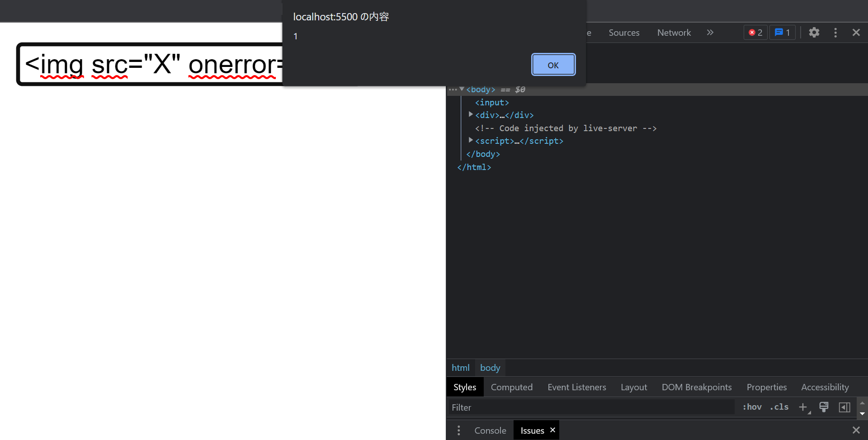The width and height of the screenshot is (868, 440).
Task: Select the live-server comment node
Action: (x=566, y=128)
